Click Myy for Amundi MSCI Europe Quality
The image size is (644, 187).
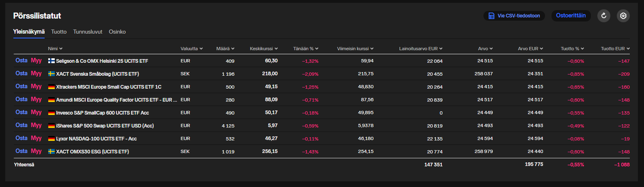[x=36, y=99]
